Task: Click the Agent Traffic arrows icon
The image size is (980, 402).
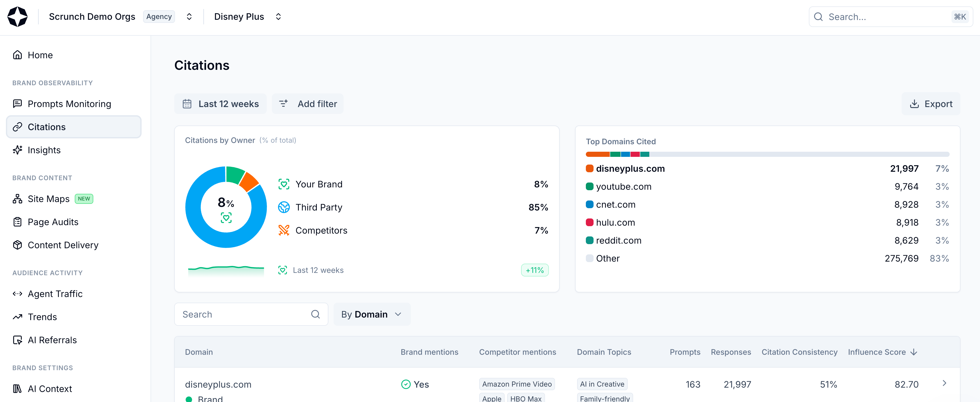Action: click(17, 294)
